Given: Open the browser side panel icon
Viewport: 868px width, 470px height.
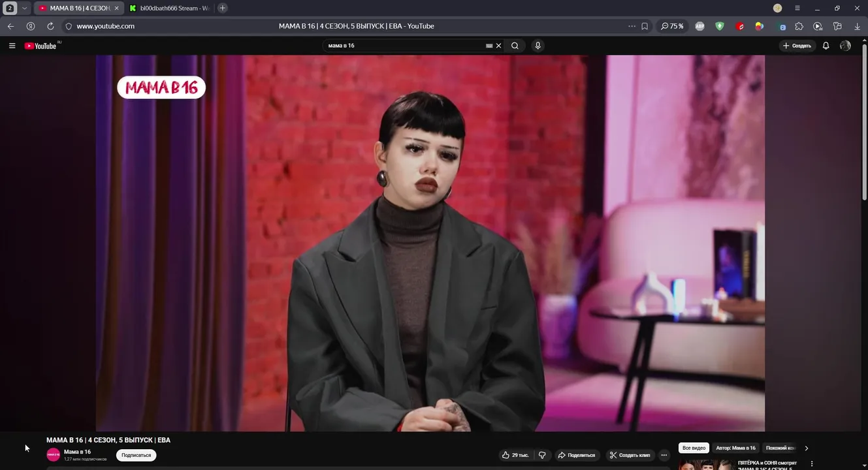Looking at the screenshot, I should point(837,26).
